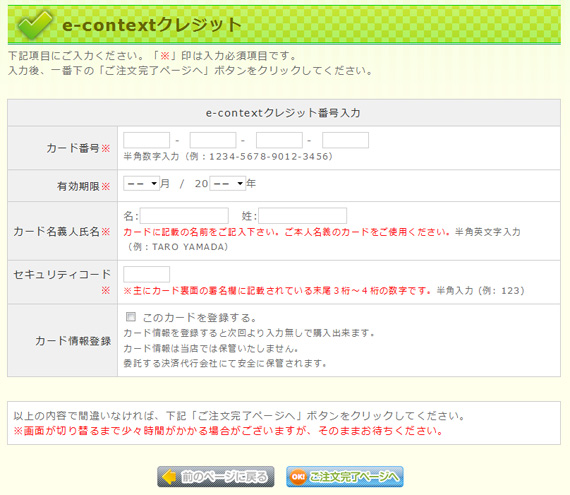Click the 名 (first name) input field

184,216
